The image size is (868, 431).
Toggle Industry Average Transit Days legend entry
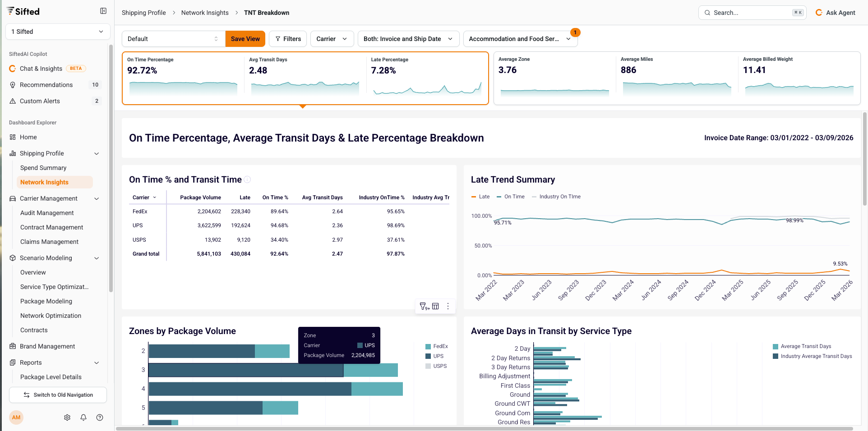click(x=813, y=356)
